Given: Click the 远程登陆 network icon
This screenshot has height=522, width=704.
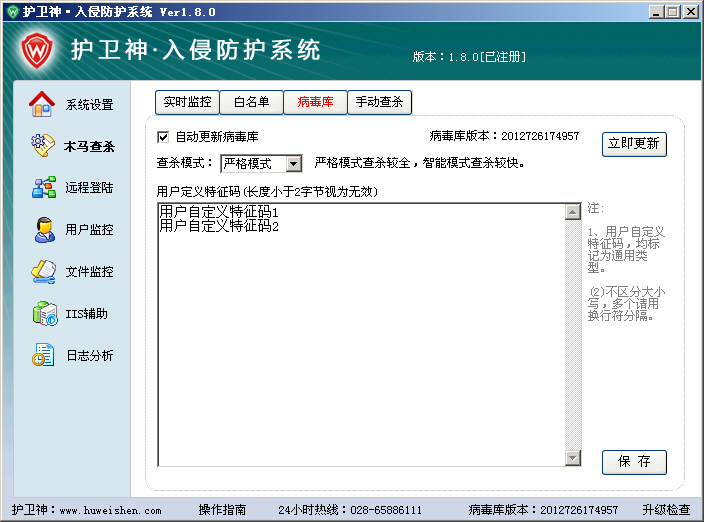Looking at the screenshot, I should coord(44,187).
